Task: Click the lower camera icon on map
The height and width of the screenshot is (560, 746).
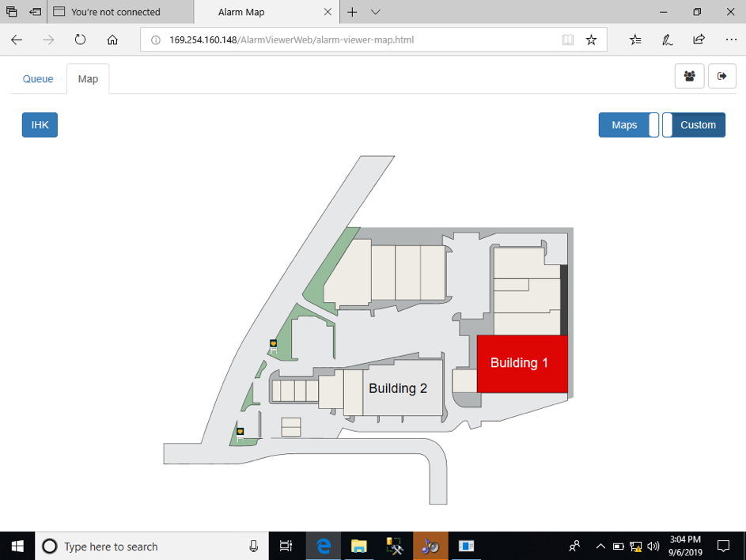Action: point(240,434)
